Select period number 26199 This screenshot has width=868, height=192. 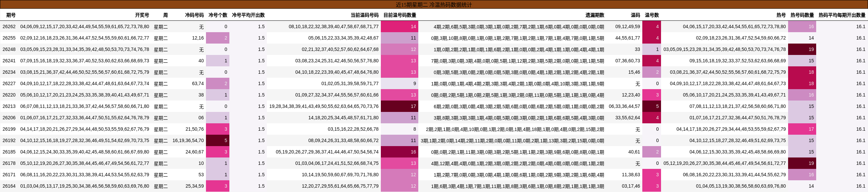coord(9,129)
